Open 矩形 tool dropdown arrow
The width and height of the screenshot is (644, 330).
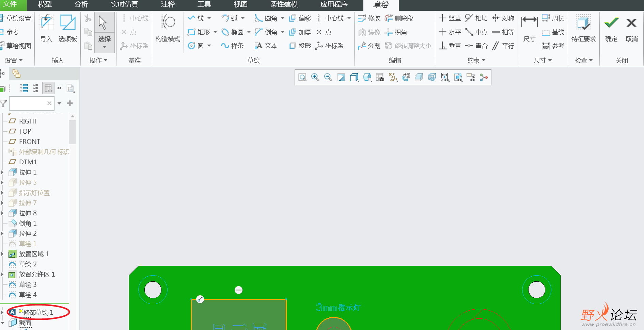pyautogui.click(x=215, y=32)
